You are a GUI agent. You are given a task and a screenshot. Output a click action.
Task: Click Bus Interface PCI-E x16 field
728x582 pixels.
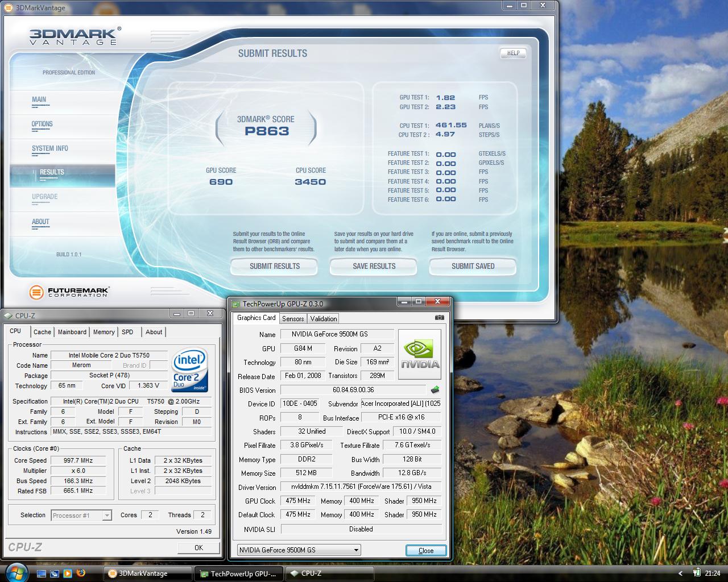tap(402, 417)
